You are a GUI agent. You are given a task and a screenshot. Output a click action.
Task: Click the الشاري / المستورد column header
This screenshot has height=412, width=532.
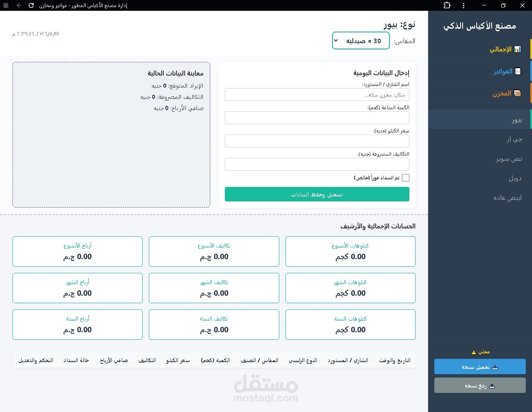[348, 360]
